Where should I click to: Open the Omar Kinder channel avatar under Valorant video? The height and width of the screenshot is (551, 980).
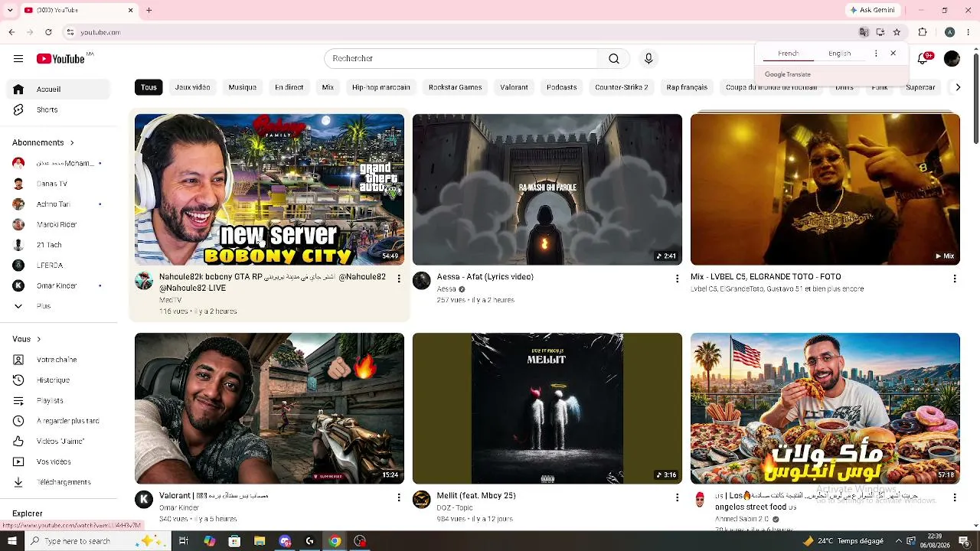pos(144,500)
